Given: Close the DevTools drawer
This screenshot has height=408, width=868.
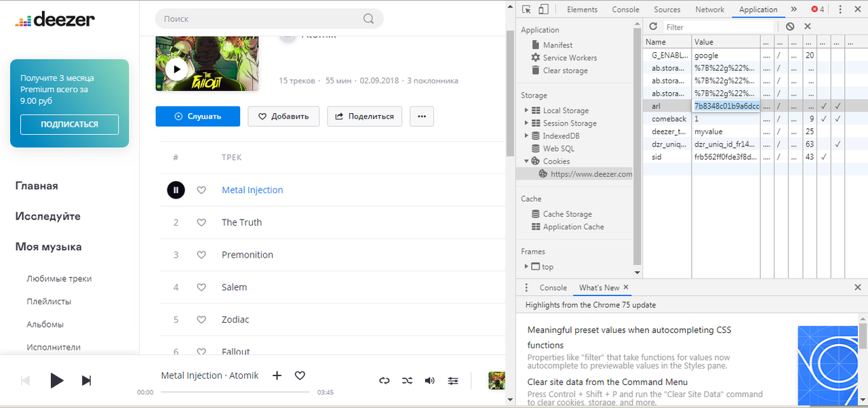Looking at the screenshot, I should (x=858, y=287).
